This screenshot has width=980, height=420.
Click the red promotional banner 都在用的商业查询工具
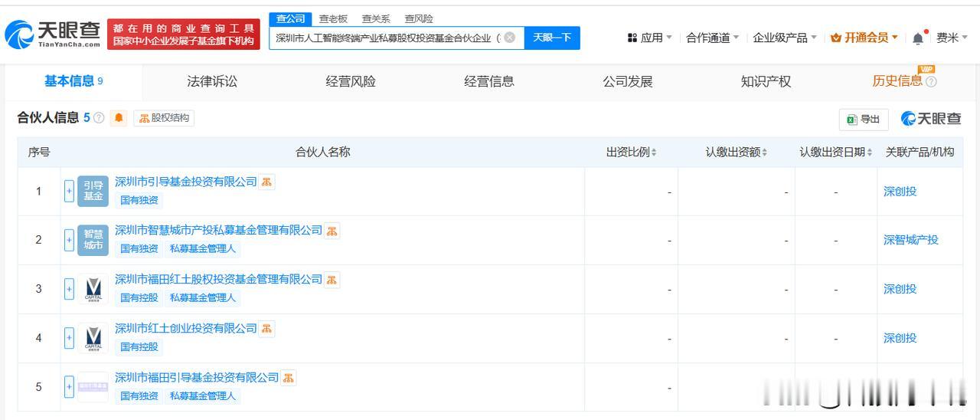[x=184, y=34]
